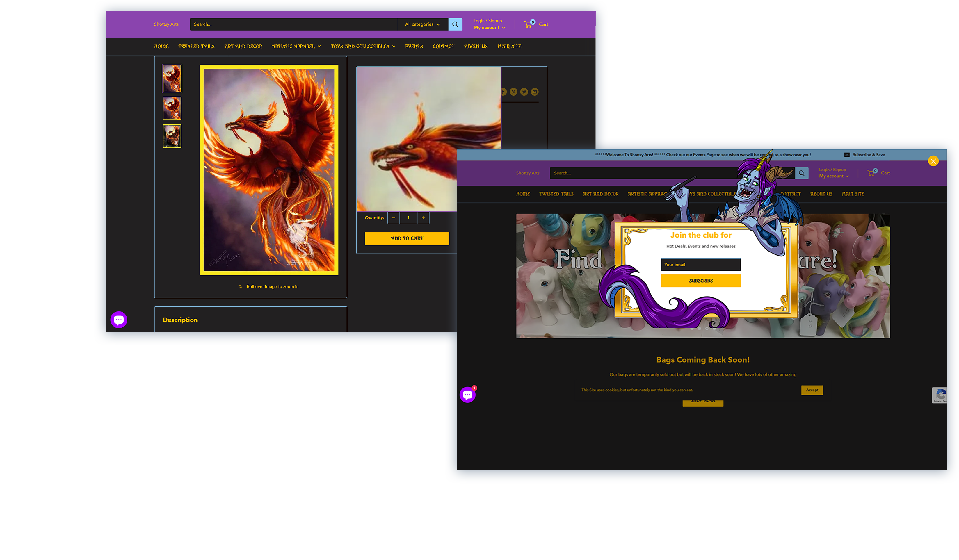Click the Your email input field
The image size is (959, 560).
tap(701, 264)
